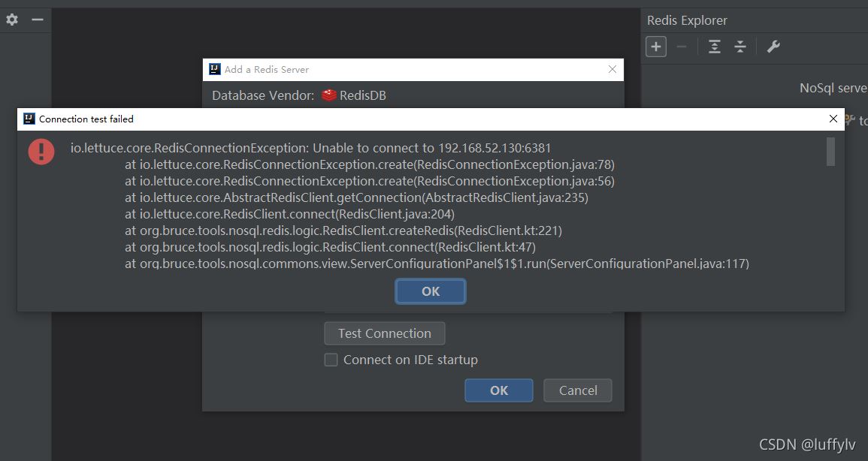868x461 pixels.
Task: Open the wrench settings in Redis Explorer
Action: [773, 47]
